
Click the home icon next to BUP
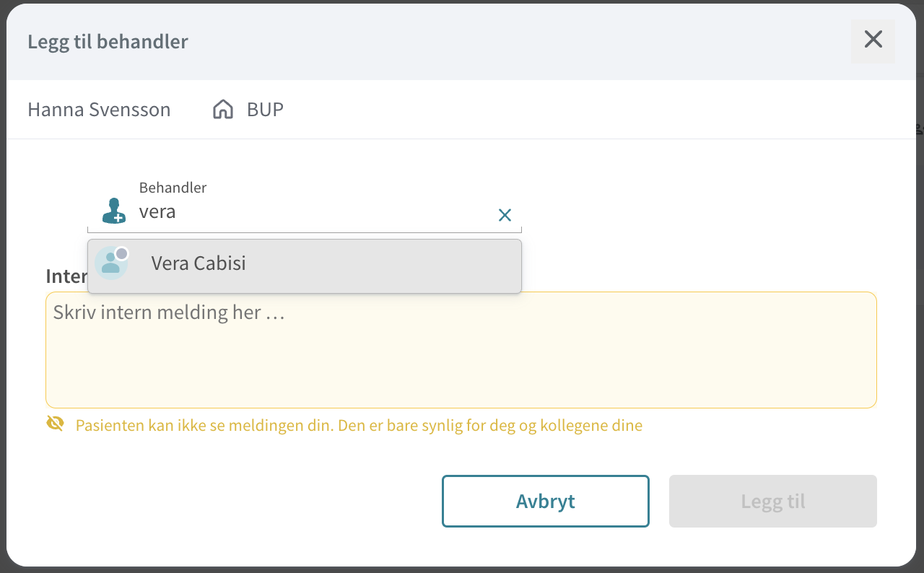point(223,110)
